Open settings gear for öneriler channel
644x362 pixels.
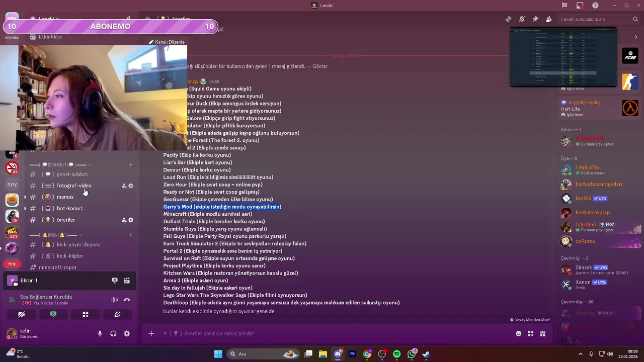point(131,220)
